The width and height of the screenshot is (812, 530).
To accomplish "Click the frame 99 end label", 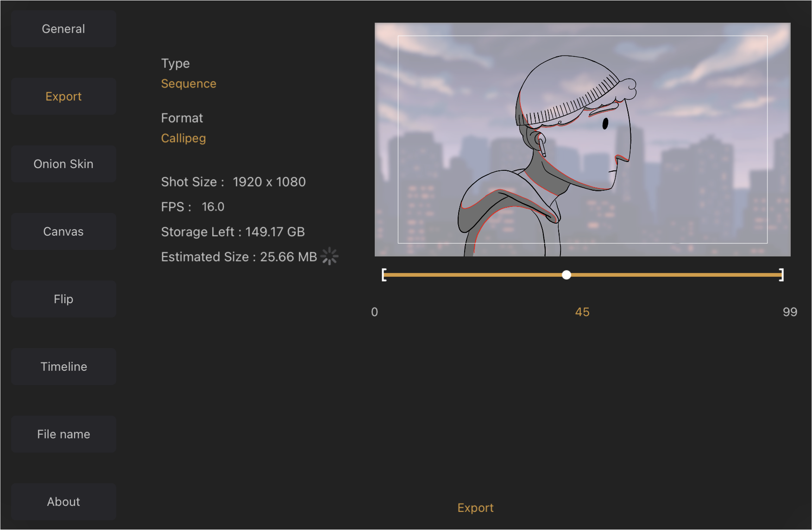I will tap(790, 312).
